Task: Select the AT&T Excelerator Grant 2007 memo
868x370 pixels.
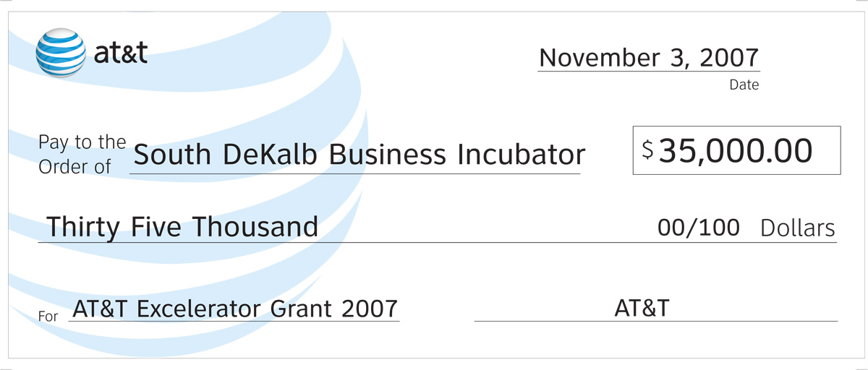Action: tap(235, 309)
